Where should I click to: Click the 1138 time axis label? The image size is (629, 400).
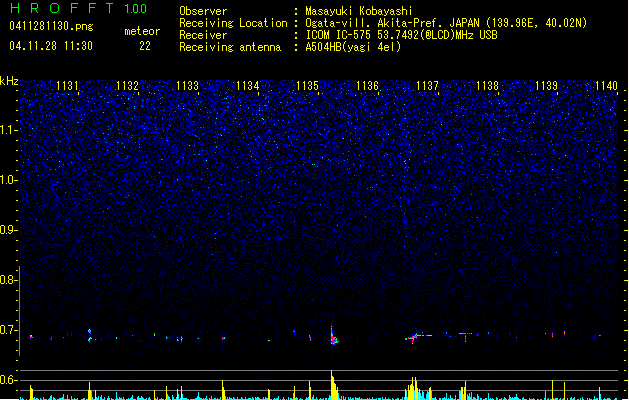[x=487, y=86]
